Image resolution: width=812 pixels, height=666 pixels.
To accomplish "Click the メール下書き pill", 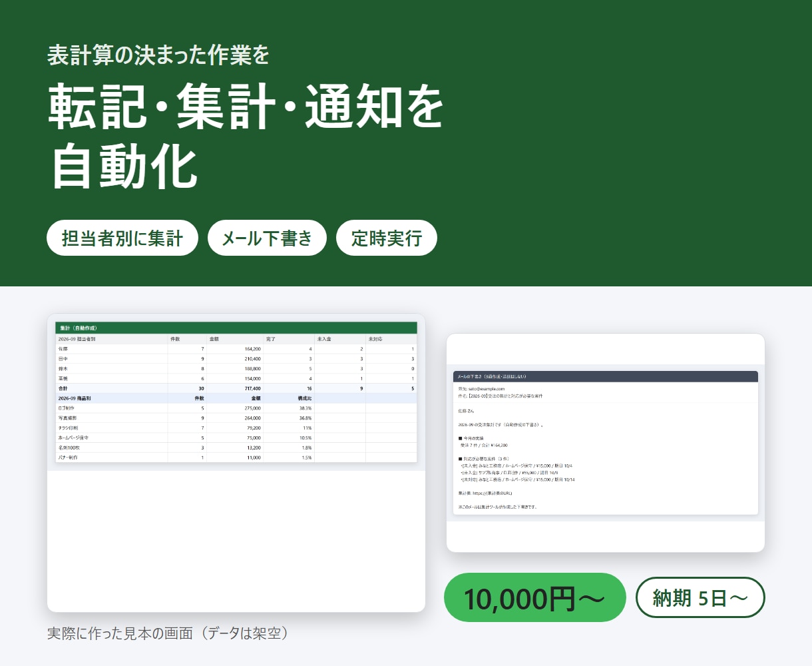I will [x=267, y=238].
